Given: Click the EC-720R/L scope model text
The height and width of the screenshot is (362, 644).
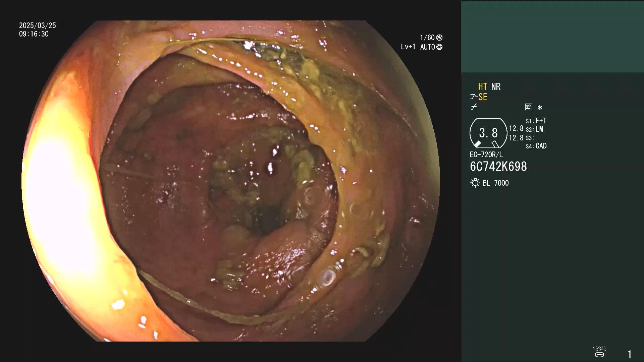Looking at the screenshot, I should pyautogui.click(x=486, y=155).
